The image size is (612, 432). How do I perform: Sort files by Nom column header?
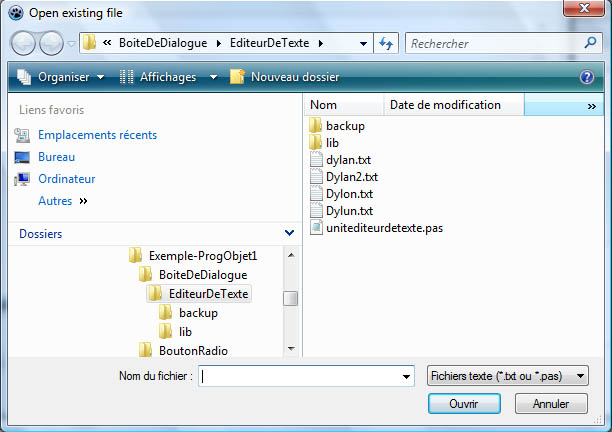click(344, 105)
